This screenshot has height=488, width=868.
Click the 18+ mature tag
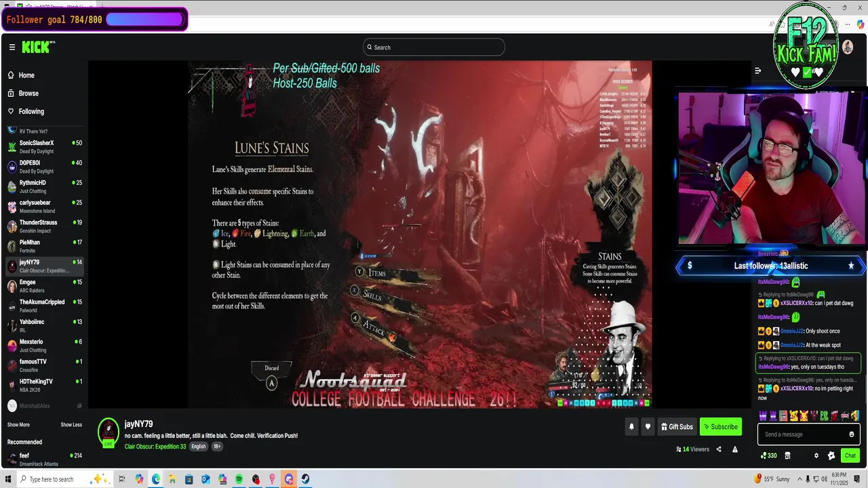pyautogui.click(x=217, y=447)
